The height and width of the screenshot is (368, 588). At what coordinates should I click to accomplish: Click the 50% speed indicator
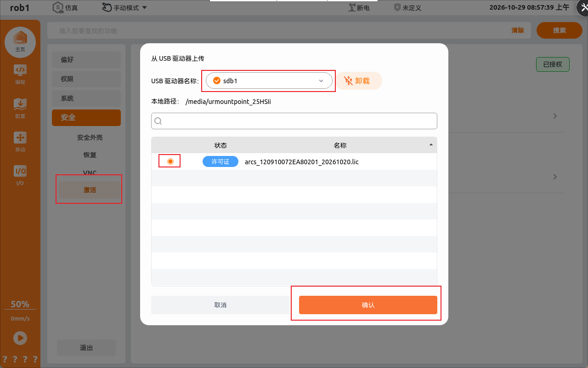tap(20, 304)
